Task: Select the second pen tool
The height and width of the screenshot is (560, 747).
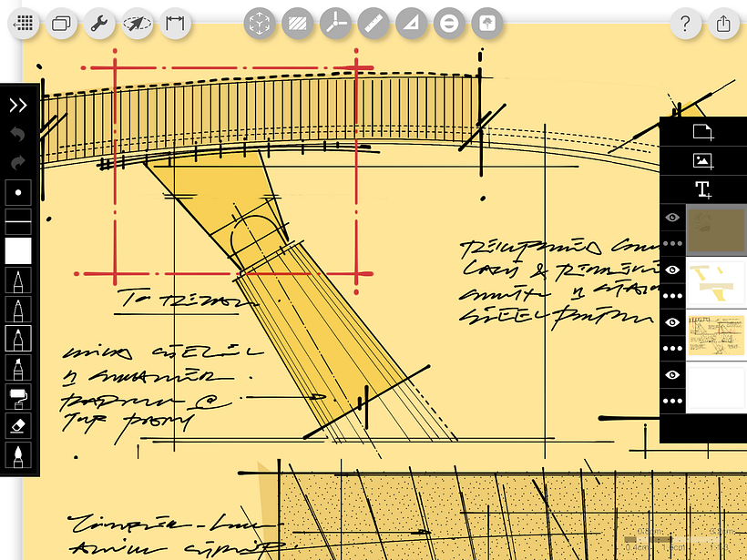Action: click(18, 309)
